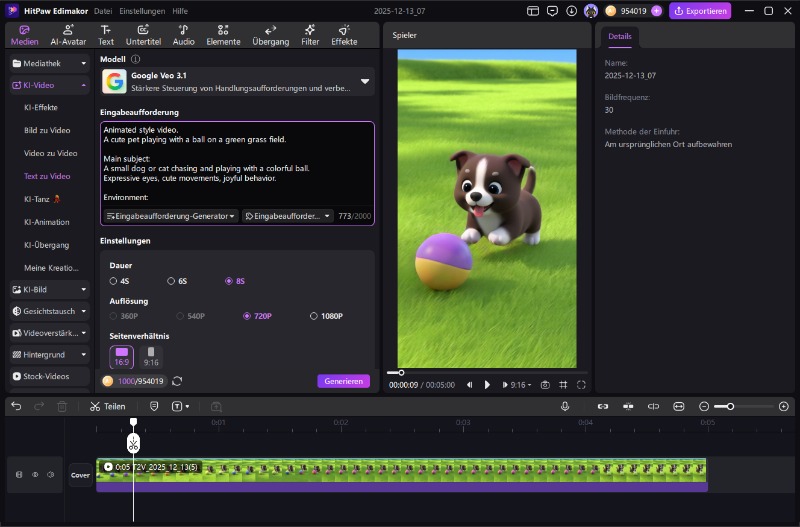
Task: Switch to the Audio tab
Action: coord(184,35)
